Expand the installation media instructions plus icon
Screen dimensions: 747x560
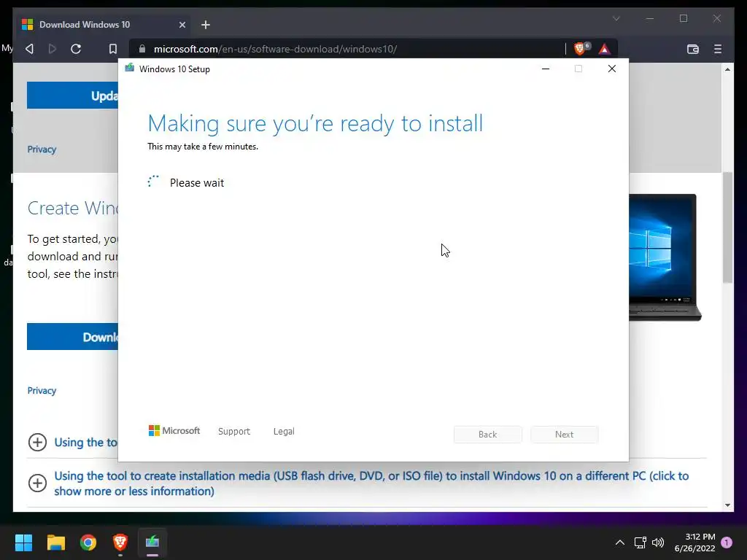coord(37,483)
